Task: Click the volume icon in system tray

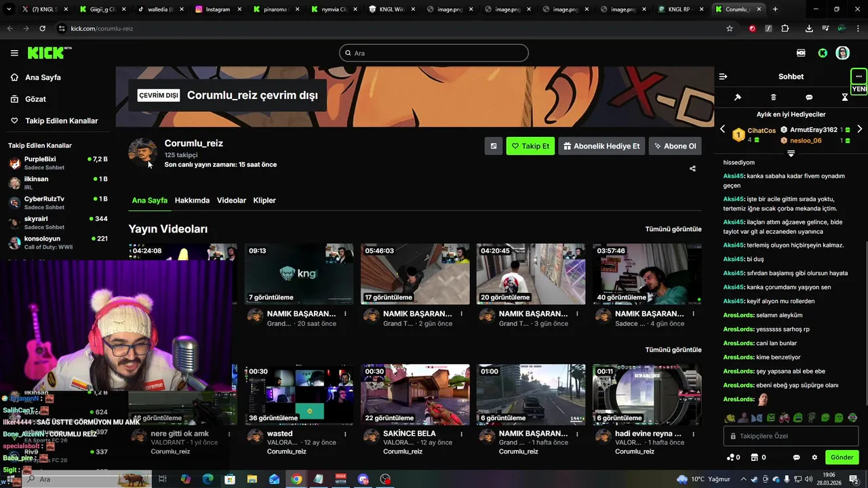Action: click(808, 479)
